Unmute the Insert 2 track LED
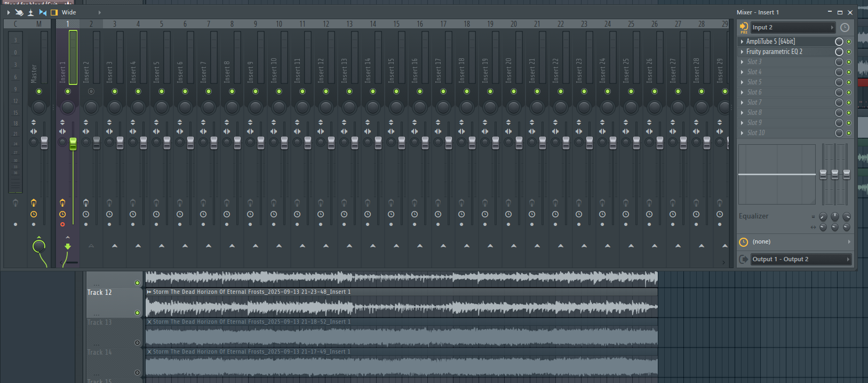868x383 pixels. click(x=91, y=91)
